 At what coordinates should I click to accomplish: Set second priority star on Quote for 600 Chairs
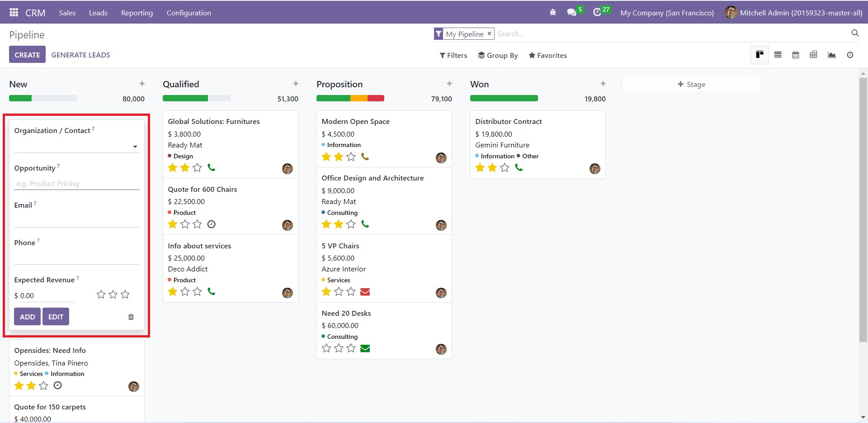click(x=185, y=224)
